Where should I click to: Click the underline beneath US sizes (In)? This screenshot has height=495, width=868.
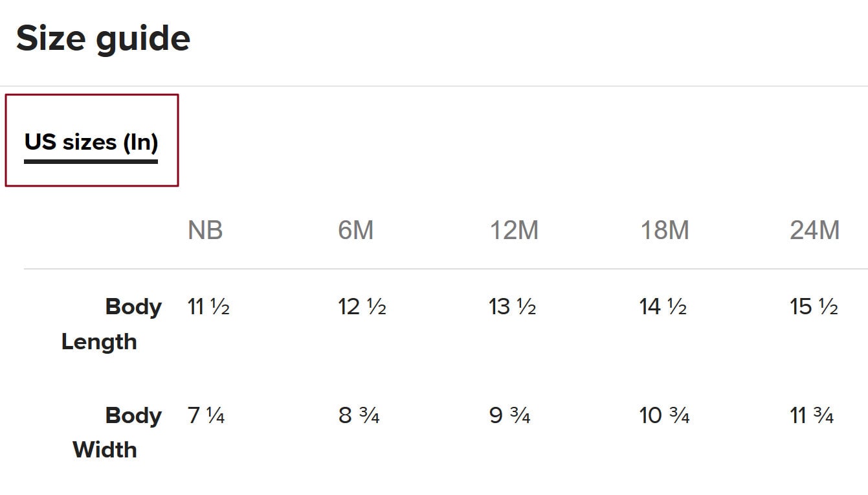pos(91,161)
